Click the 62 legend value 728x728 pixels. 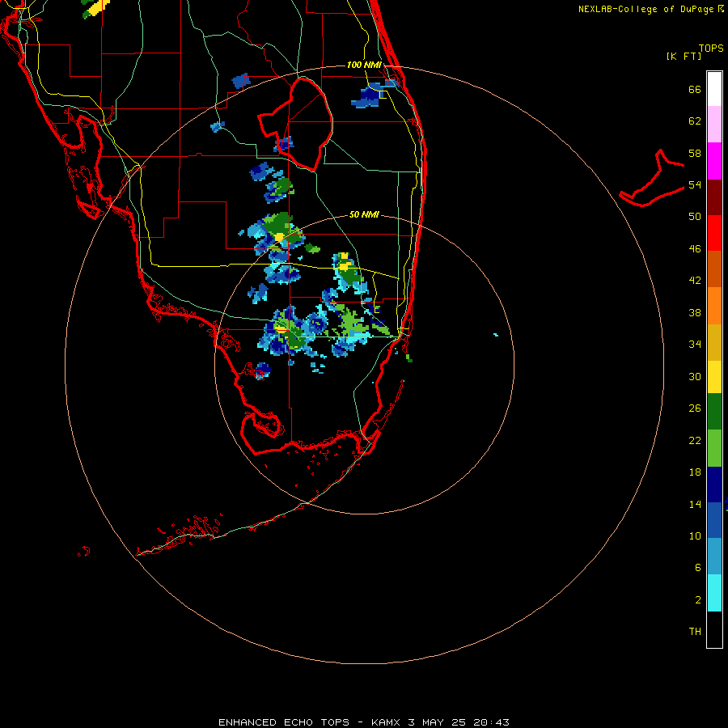[695, 121]
